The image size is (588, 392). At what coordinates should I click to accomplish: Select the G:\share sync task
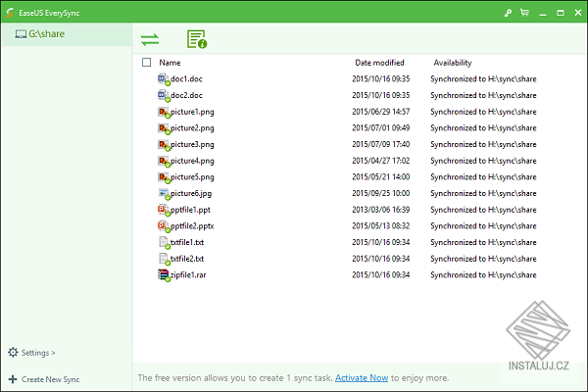coord(67,34)
